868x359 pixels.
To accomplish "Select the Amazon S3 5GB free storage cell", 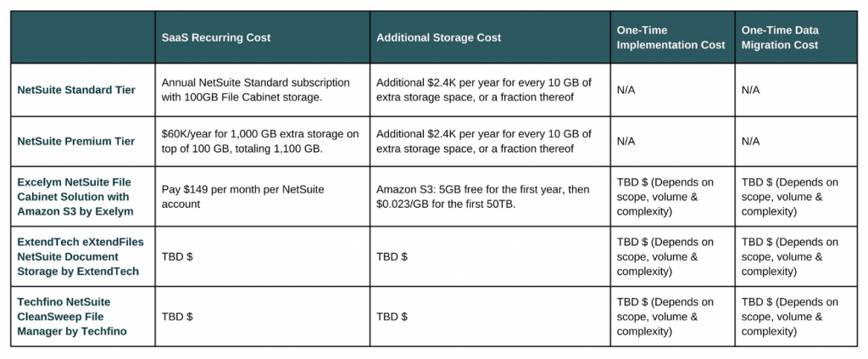I will click(490, 196).
